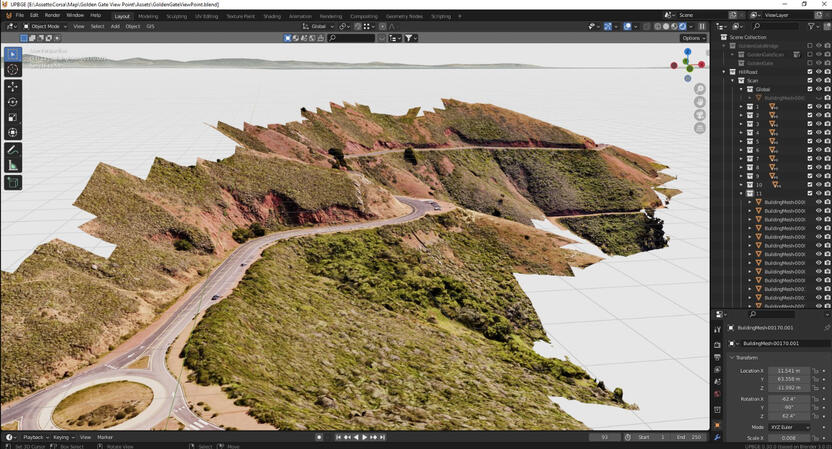Viewport: 832px width, 449px height.
Task: Activate the Annotate pencil tool
Action: pos(13,150)
